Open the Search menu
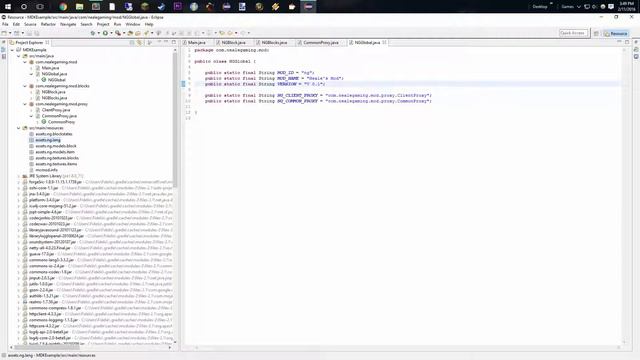This screenshot has width=640, height=360. tap(87, 24)
